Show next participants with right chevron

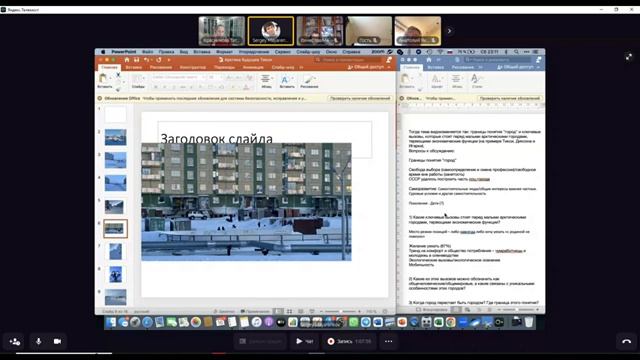pyautogui.click(x=449, y=31)
